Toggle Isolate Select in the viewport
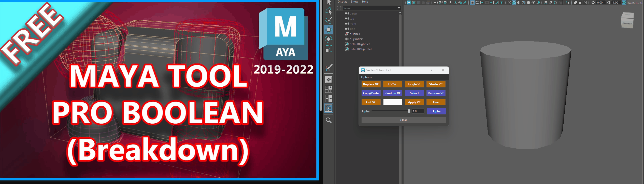Screen dimensions: 644x184 [568, 3]
